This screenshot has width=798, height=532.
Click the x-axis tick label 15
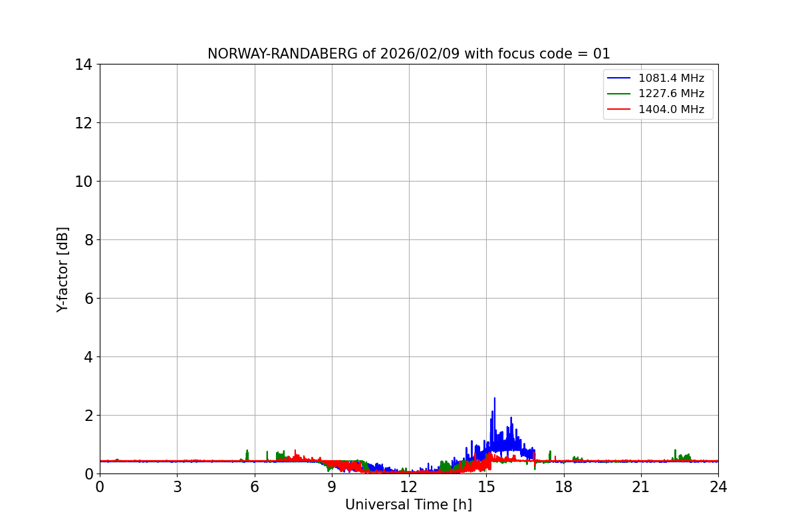[x=486, y=487]
